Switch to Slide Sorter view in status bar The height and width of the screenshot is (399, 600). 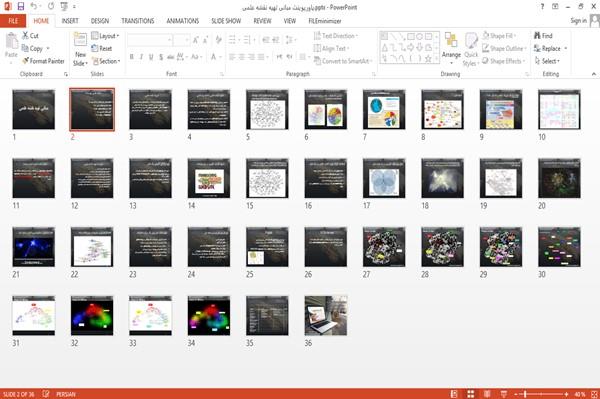(471, 394)
